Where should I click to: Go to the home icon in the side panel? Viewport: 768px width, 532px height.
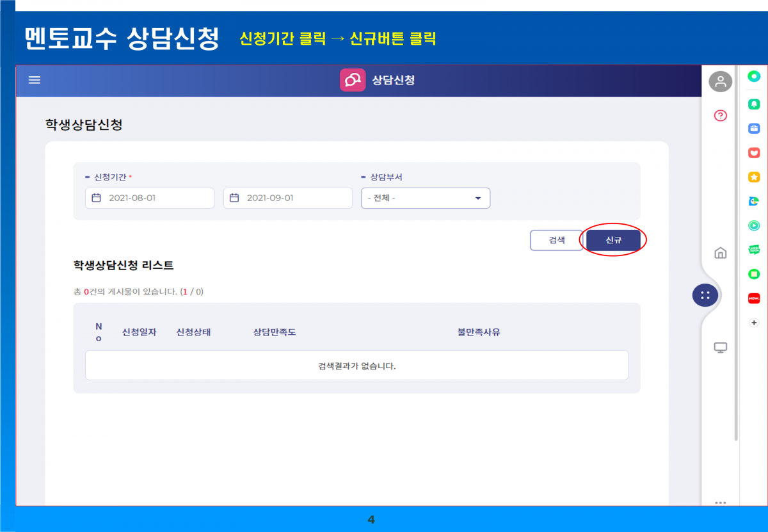coord(721,253)
